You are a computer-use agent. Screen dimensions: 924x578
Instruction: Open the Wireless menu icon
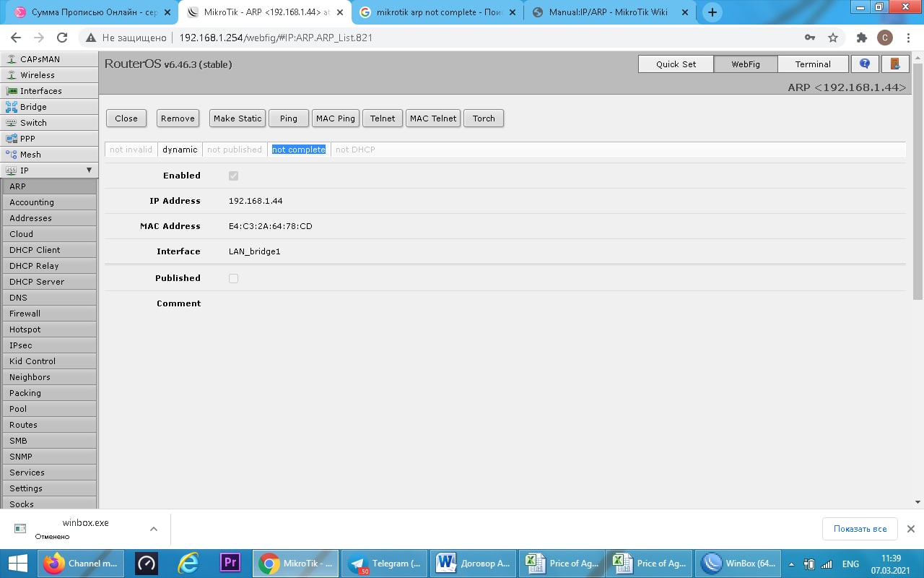tap(11, 75)
